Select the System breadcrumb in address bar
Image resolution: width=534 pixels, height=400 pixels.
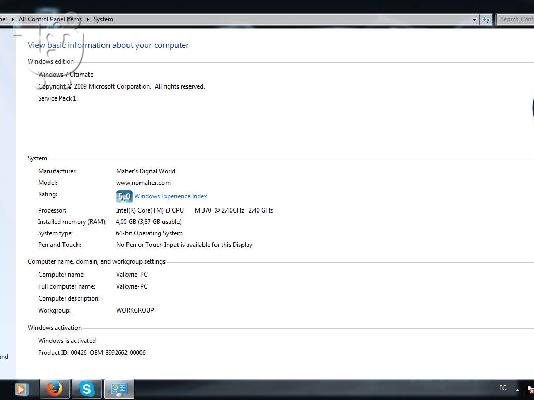point(103,19)
